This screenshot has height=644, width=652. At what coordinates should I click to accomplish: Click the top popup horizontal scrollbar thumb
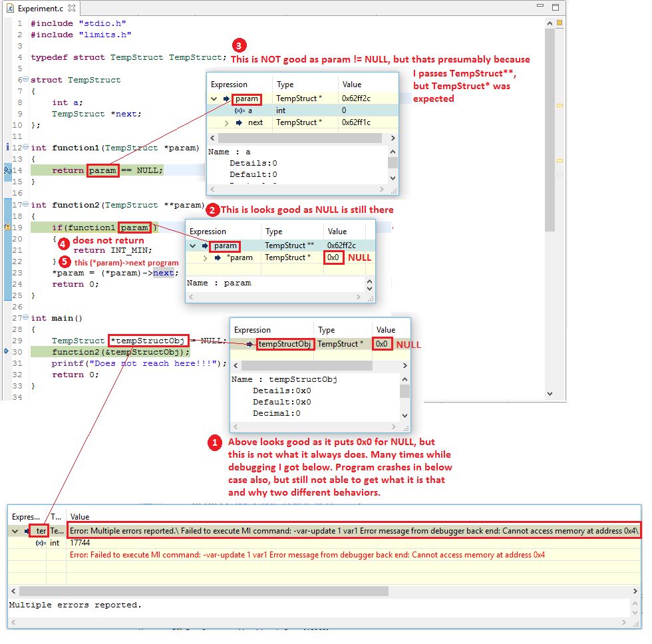[300, 138]
